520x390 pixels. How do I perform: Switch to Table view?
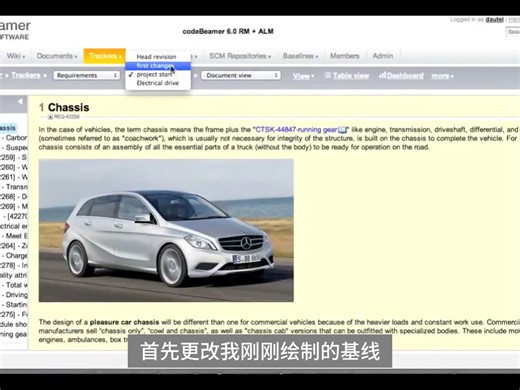pos(351,76)
